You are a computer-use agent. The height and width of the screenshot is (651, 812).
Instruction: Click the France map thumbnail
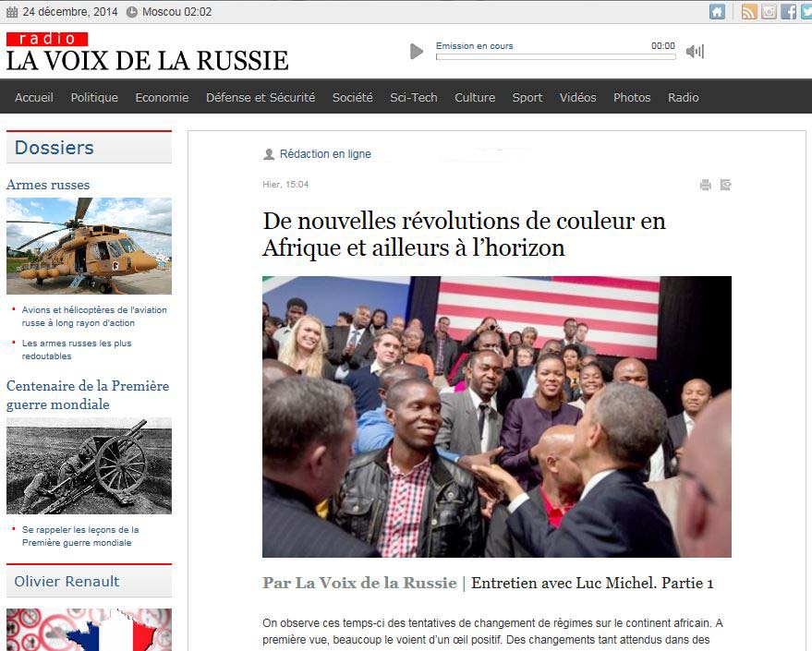tap(89, 630)
